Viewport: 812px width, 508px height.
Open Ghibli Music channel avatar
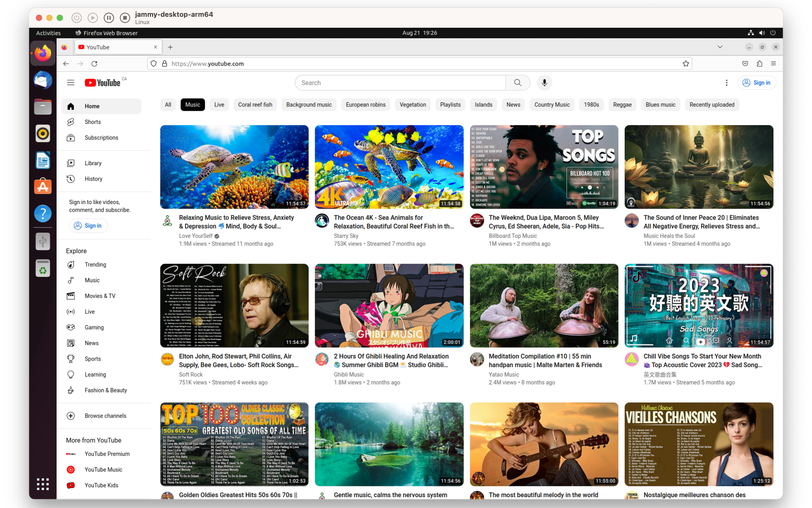tap(322, 359)
